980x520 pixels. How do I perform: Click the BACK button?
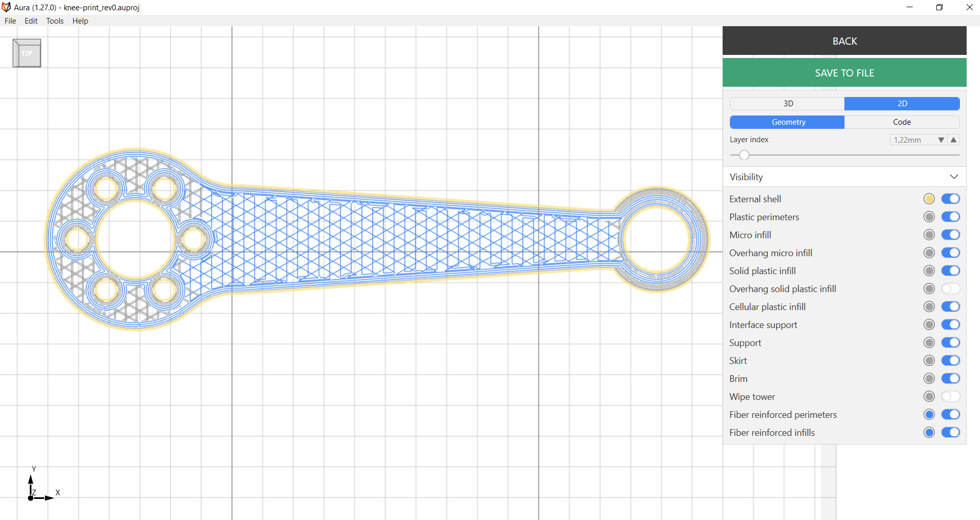(x=844, y=41)
